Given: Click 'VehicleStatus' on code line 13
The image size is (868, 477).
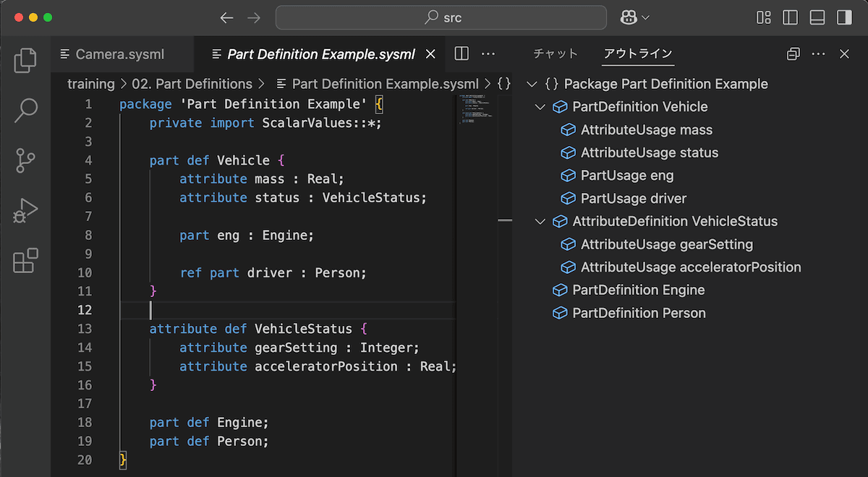Looking at the screenshot, I should pos(303,329).
